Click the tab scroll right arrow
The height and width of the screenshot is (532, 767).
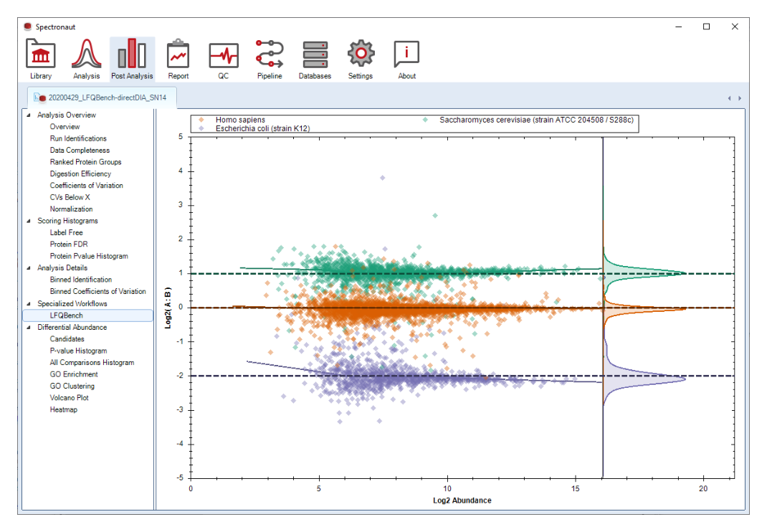click(x=740, y=98)
